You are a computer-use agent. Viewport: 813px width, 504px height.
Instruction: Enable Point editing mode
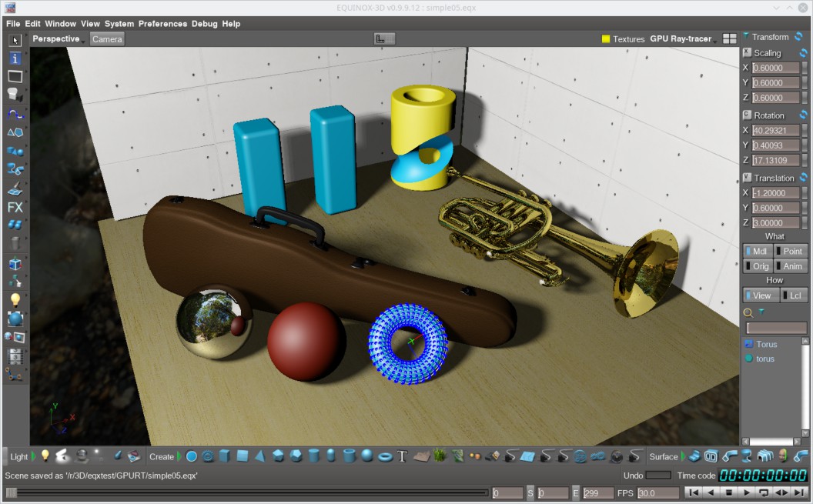(x=791, y=251)
